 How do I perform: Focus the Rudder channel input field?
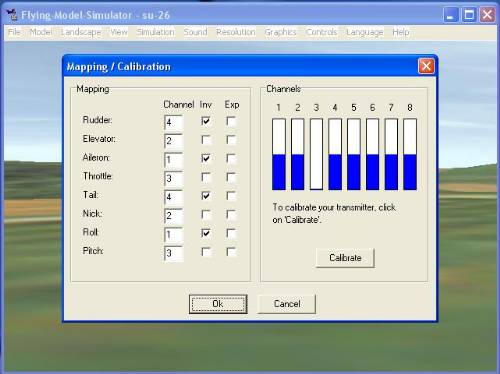(173, 122)
